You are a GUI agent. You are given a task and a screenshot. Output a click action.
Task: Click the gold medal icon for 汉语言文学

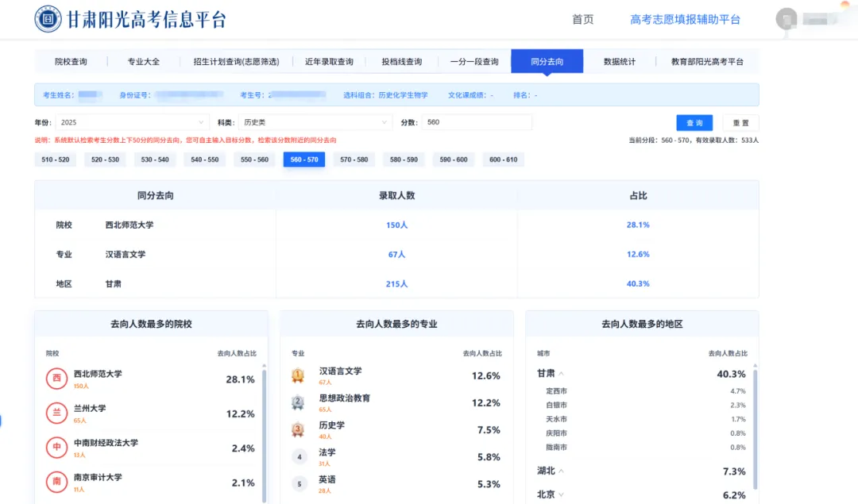click(298, 375)
